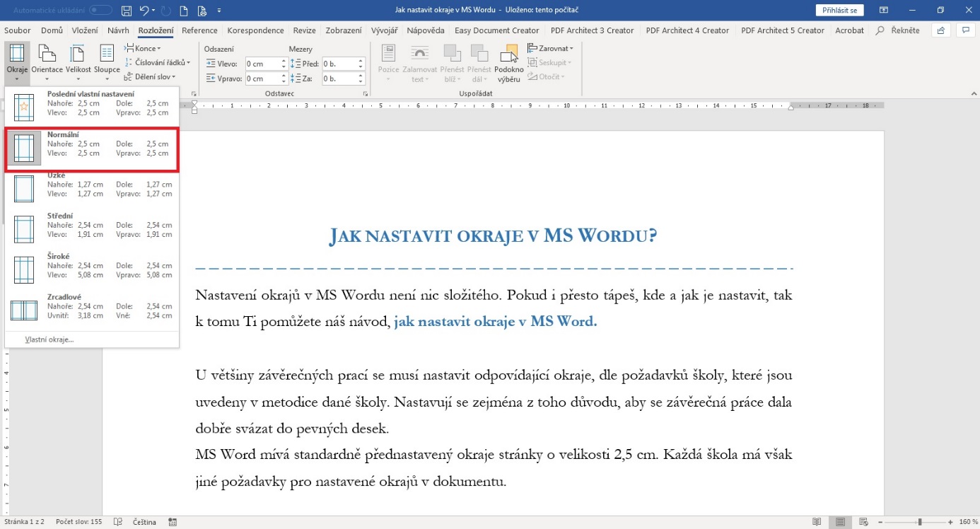Switch to Web Layout view icon

point(864,522)
